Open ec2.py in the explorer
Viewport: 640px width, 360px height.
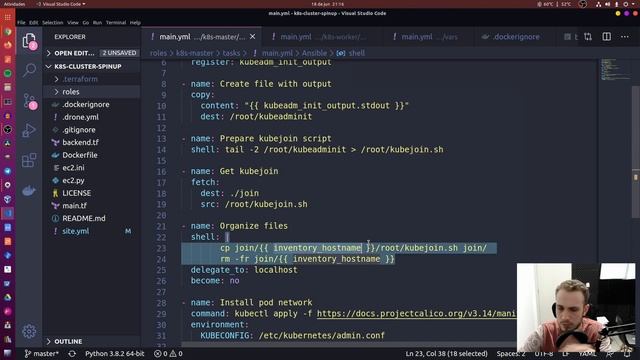click(x=92, y=180)
